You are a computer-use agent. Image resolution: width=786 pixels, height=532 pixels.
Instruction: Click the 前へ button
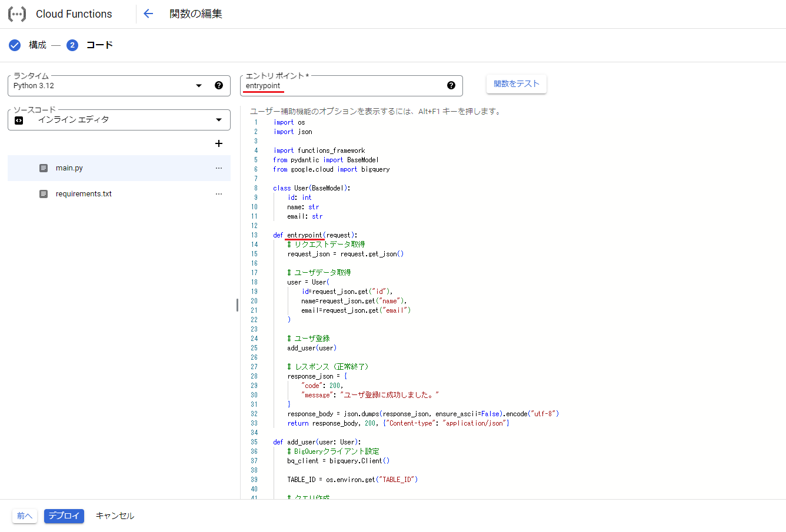pyautogui.click(x=25, y=516)
